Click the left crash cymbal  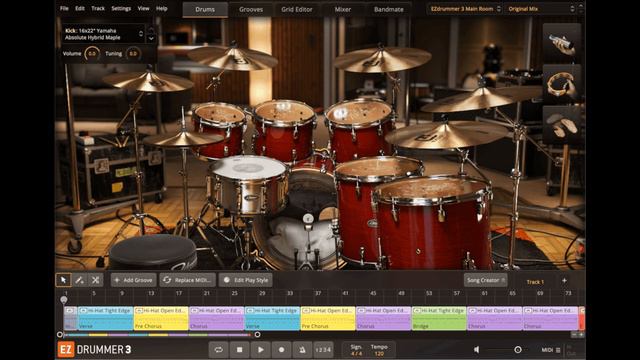[148, 81]
